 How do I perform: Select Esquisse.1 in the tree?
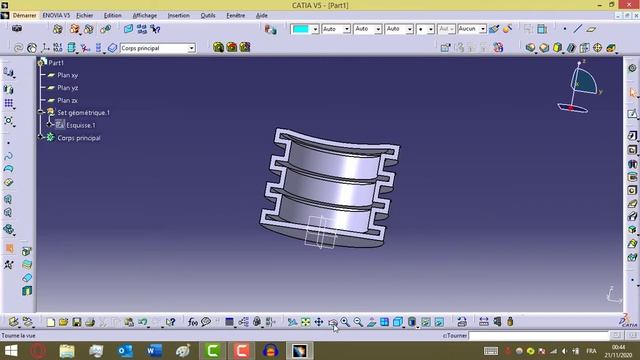[x=81, y=125]
